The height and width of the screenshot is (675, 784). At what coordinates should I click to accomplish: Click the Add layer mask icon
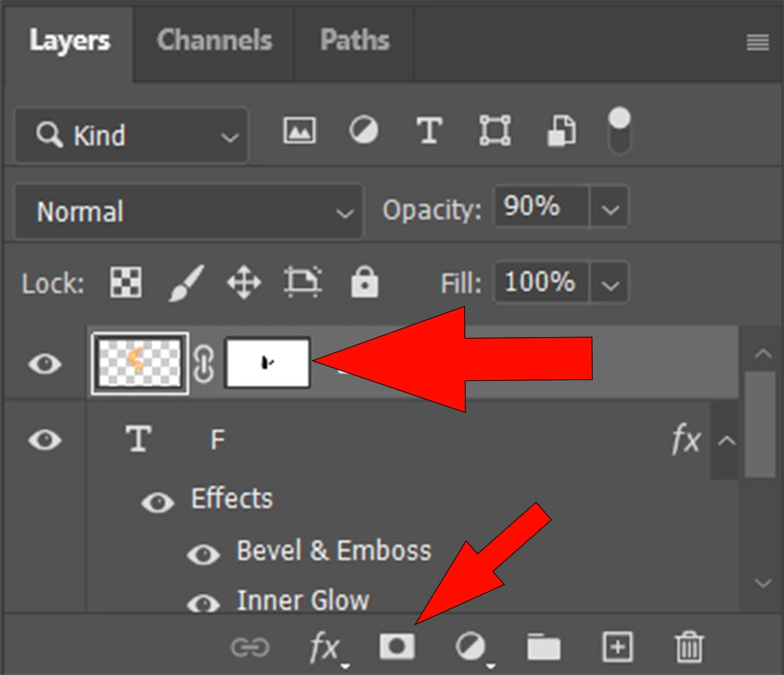[397, 647]
